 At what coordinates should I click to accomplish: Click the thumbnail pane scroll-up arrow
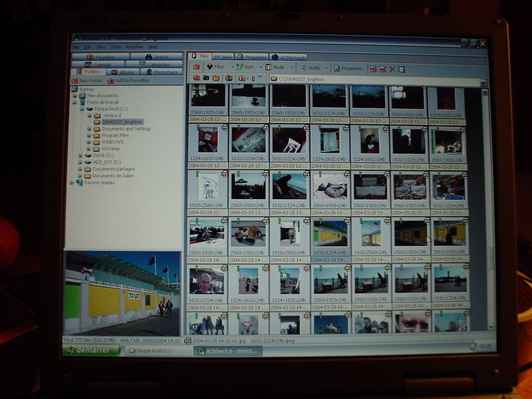[x=486, y=92]
